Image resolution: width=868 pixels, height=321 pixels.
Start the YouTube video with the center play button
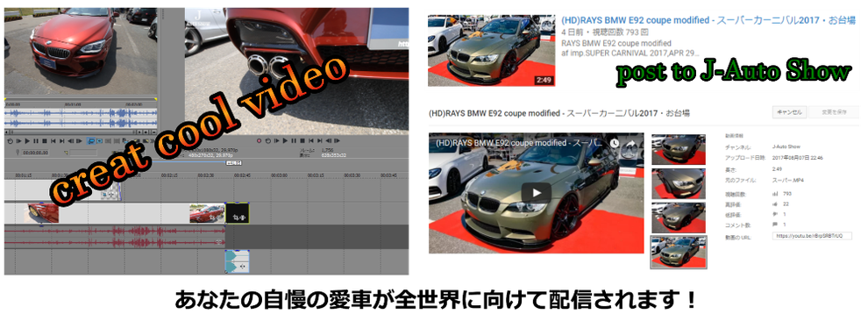(537, 193)
